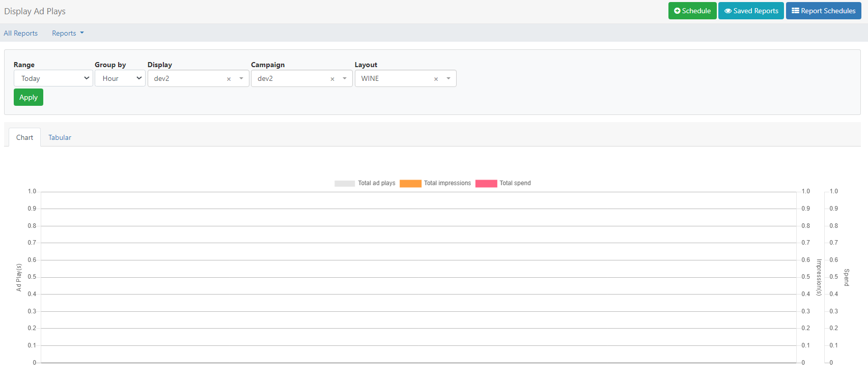Open the Display dropdown arrow

click(x=241, y=78)
